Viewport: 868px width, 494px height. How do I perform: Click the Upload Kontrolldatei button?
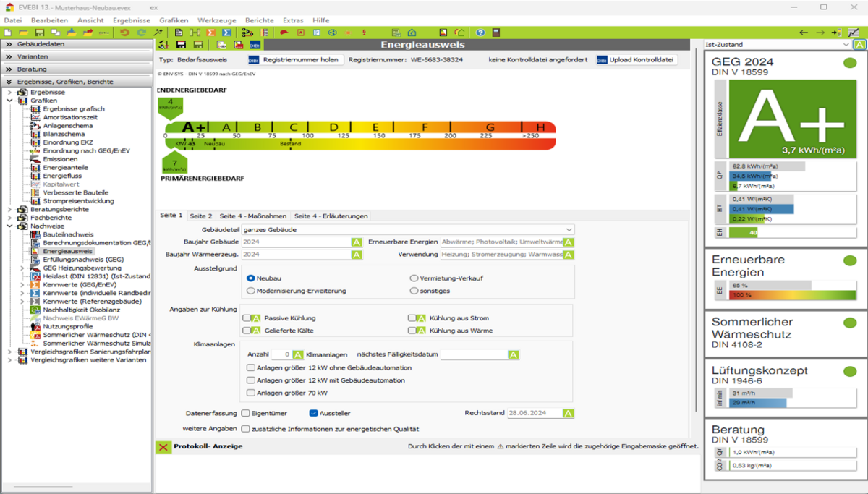tap(637, 60)
